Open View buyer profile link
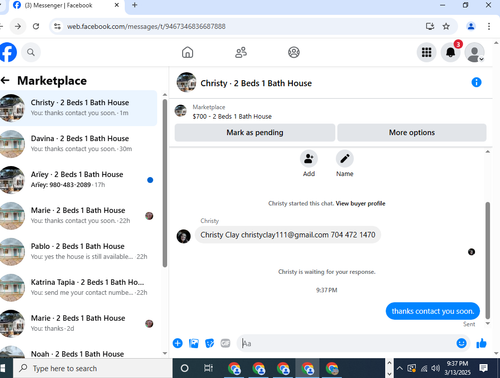 click(360, 203)
